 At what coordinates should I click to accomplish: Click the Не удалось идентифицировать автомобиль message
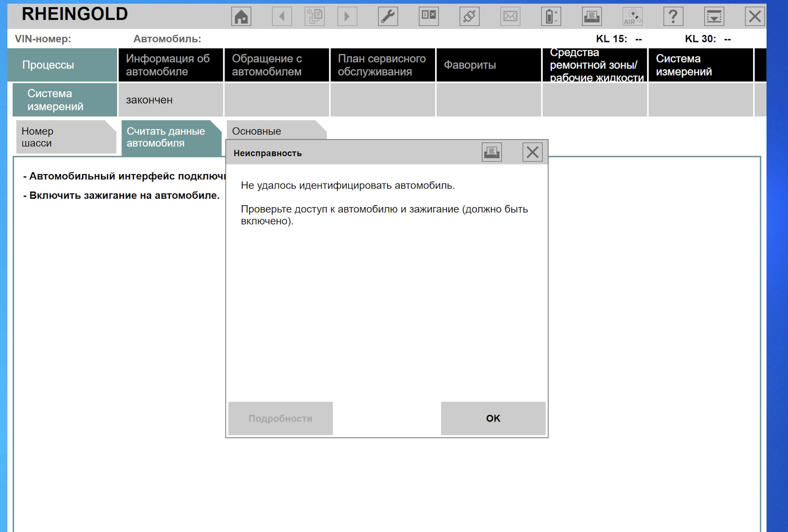point(348,186)
